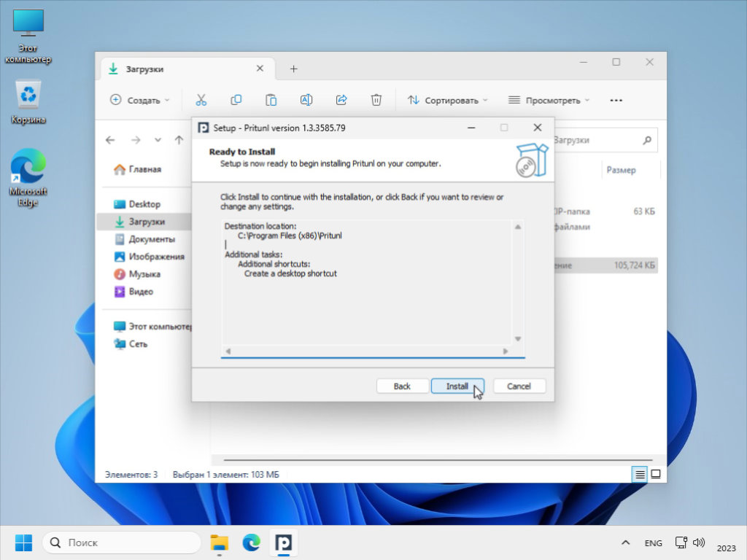
Task: Cancel the Pritunl setup
Action: (x=519, y=386)
